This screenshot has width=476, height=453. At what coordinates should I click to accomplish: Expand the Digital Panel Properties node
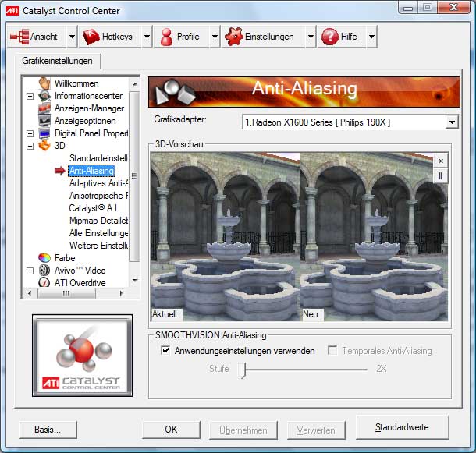click(x=30, y=133)
